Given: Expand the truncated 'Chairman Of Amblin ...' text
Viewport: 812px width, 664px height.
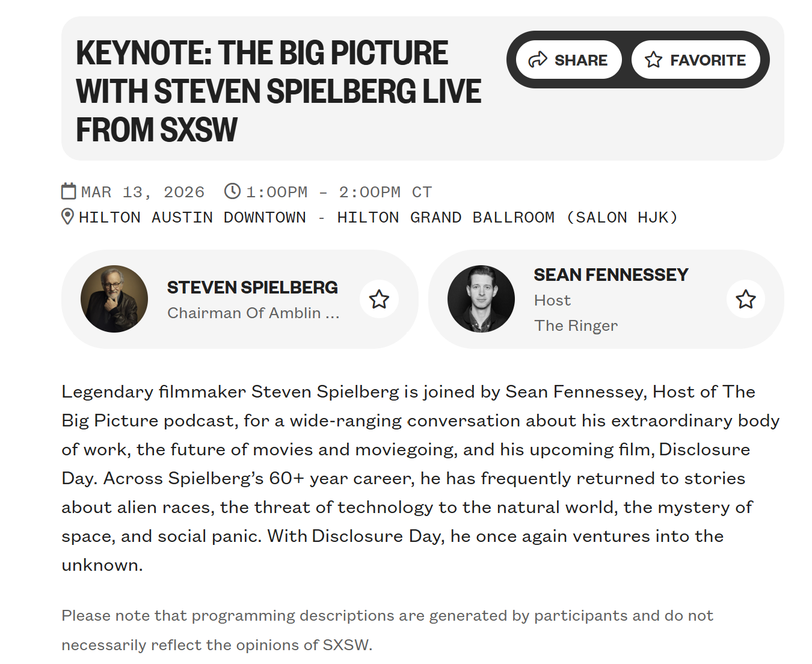Looking at the screenshot, I should (253, 313).
